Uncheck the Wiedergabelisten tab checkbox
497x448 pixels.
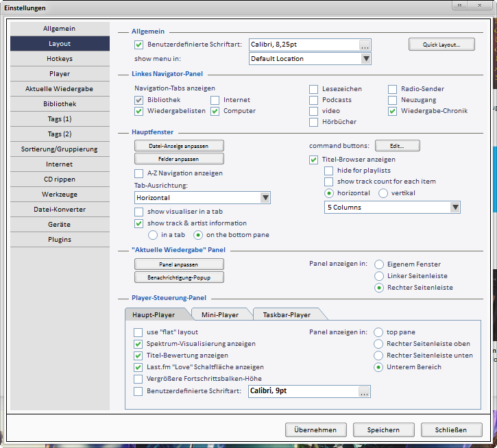pyautogui.click(x=139, y=111)
